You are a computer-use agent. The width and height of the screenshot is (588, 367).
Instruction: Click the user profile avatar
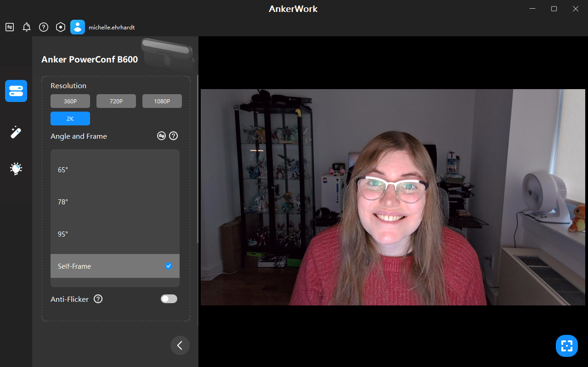[x=78, y=27]
